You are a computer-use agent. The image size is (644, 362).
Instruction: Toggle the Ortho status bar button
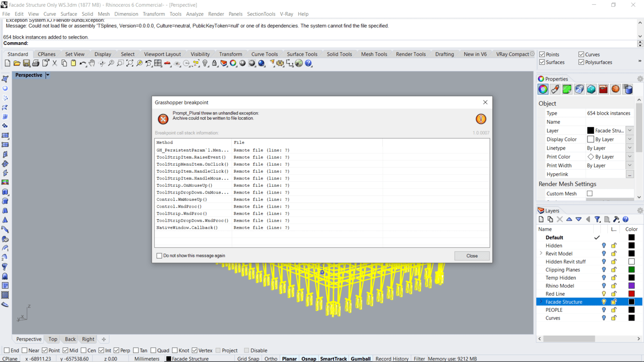[271, 359]
